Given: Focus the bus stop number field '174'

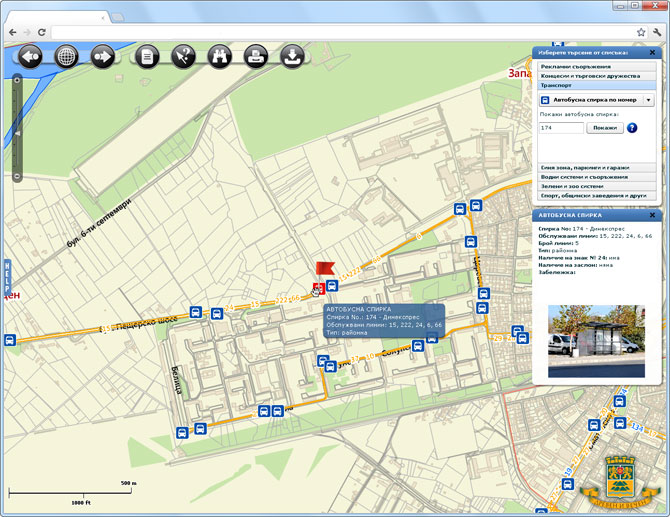Looking at the screenshot, I should pyautogui.click(x=561, y=128).
